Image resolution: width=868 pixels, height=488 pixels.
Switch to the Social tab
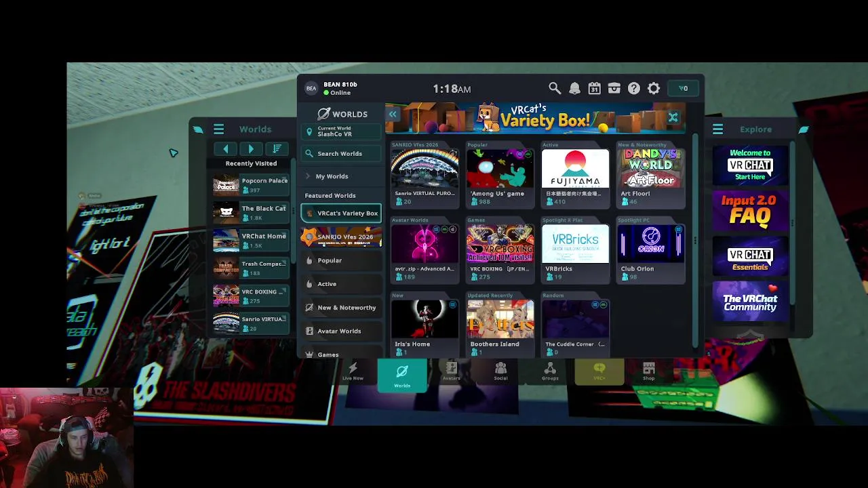tap(500, 372)
